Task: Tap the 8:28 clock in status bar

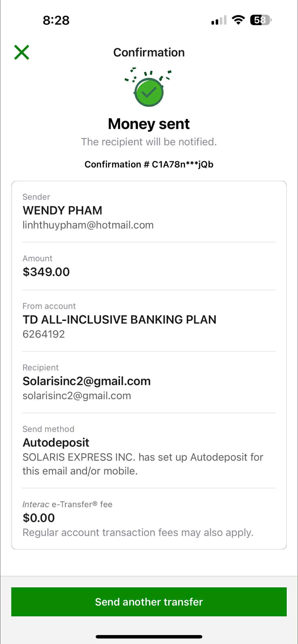Action: [x=56, y=20]
